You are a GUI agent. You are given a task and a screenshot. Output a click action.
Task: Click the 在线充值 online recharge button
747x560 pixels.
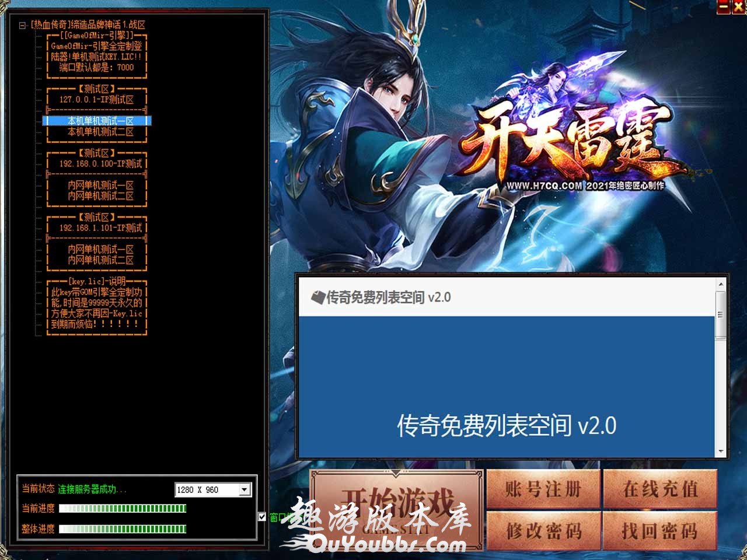(x=659, y=489)
